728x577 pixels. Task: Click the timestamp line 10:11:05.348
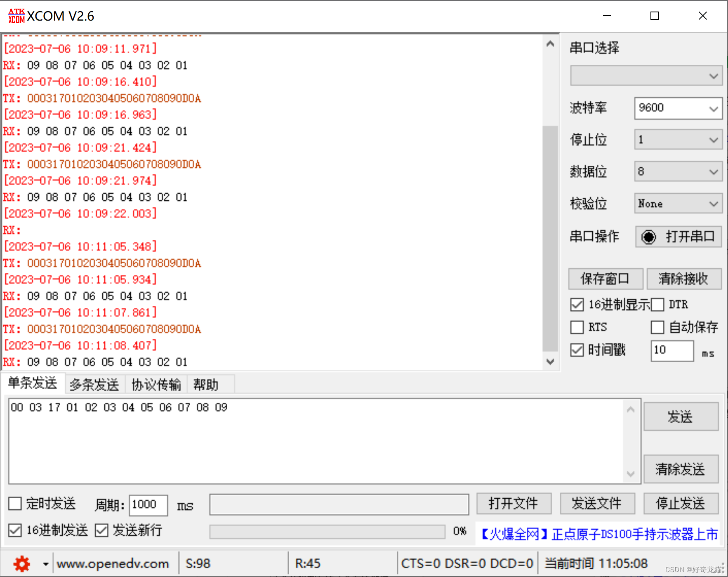tap(80, 246)
